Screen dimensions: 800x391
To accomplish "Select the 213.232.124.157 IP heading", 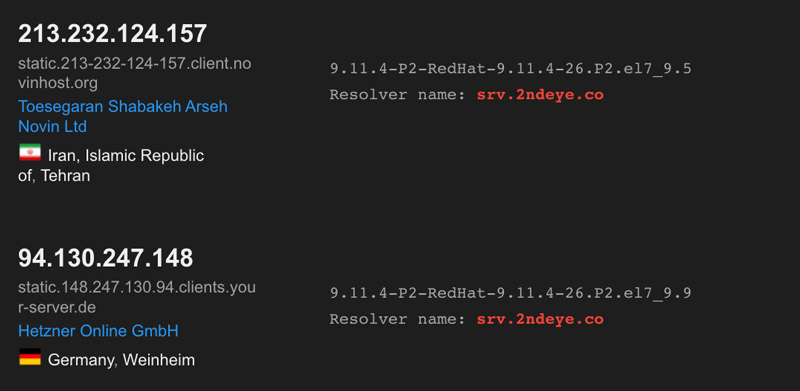I will pyautogui.click(x=113, y=34).
